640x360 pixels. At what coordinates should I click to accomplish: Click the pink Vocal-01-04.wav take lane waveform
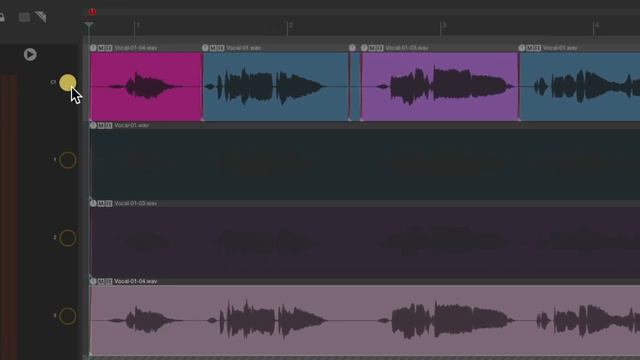[x=365, y=320]
